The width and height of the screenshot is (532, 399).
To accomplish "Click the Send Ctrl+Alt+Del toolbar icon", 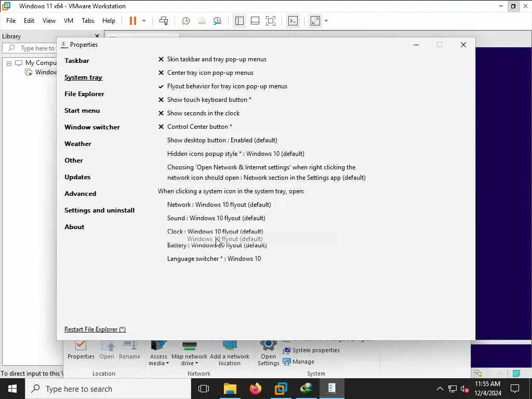I will pos(164,21).
